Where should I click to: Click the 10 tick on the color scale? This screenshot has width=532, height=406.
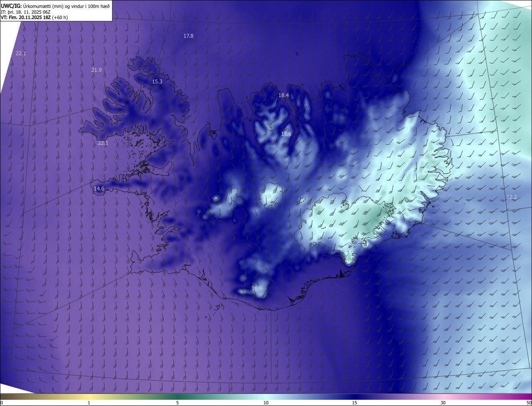tap(266, 403)
